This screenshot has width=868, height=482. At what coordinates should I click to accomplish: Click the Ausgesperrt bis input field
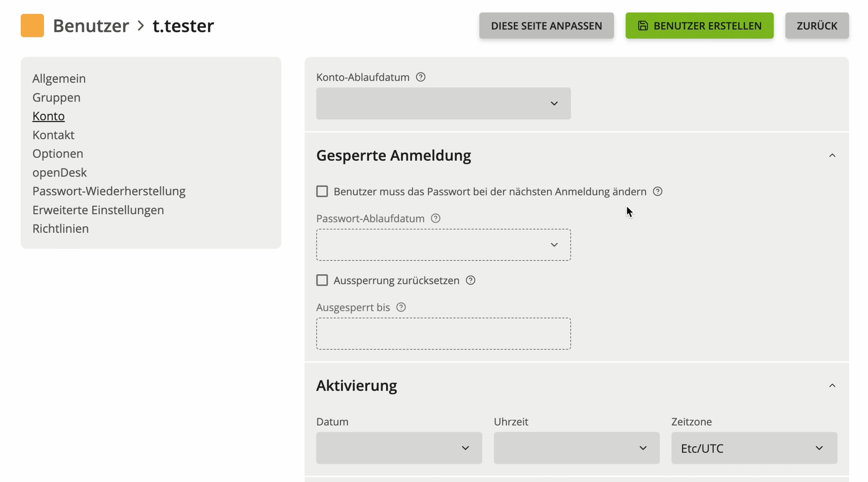tap(443, 334)
